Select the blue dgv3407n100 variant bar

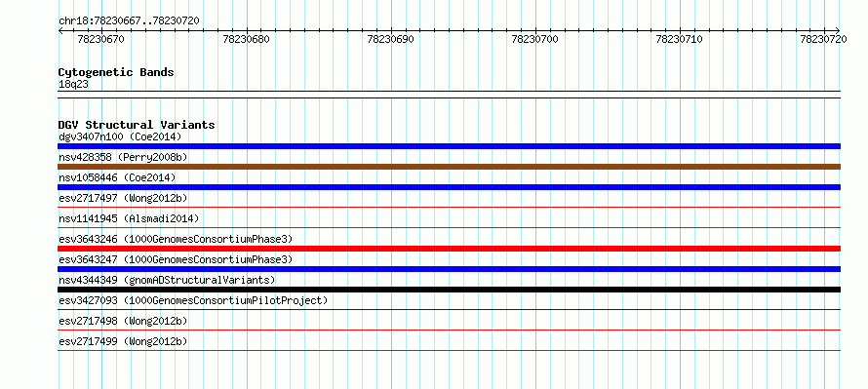(449, 146)
